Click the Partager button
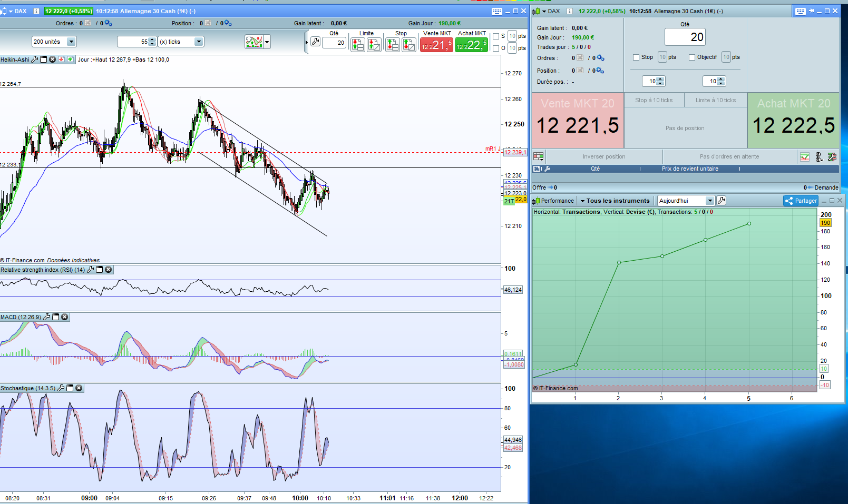 click(801, 201)
